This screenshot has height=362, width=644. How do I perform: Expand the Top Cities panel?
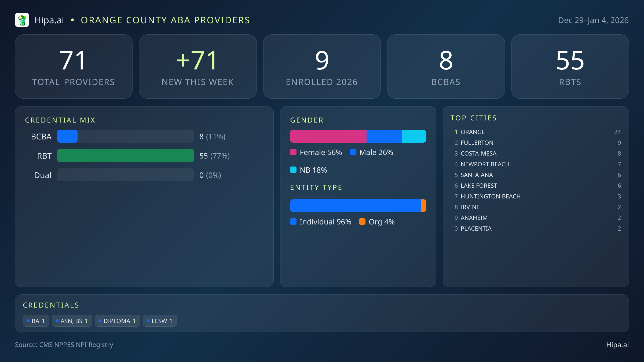pos(474,118)
